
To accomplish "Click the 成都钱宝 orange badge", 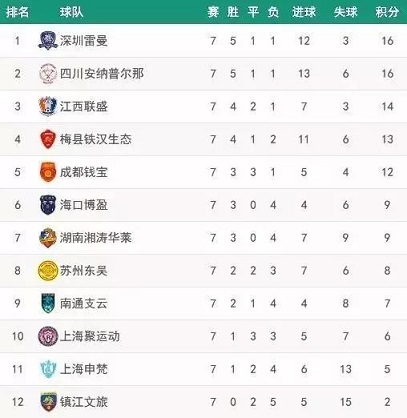I will [x=48, y=172].
